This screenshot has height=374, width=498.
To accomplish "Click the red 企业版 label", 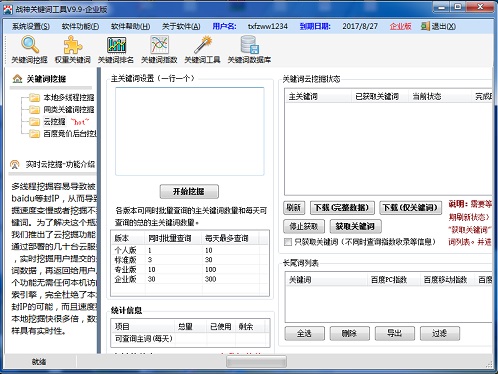I will 400,26.
